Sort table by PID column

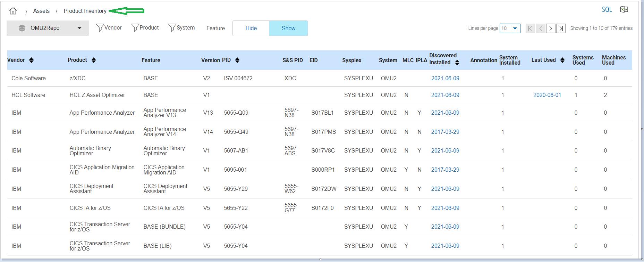[x=237, y=60]
